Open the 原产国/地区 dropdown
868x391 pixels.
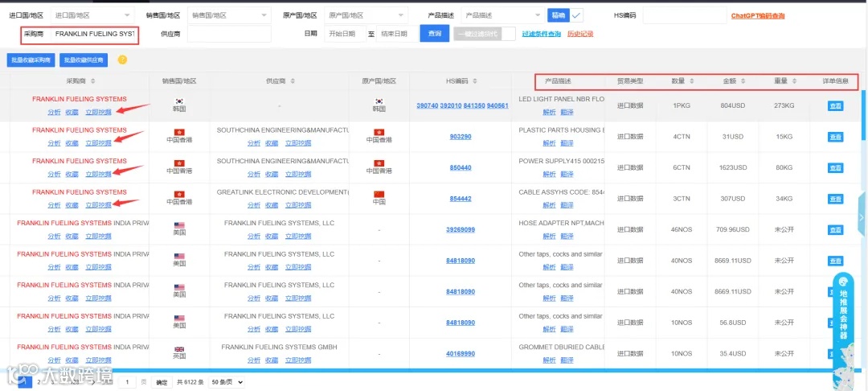[366, 15]
